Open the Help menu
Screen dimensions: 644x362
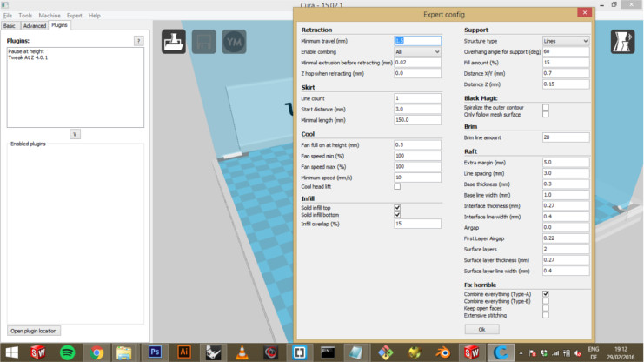[95, 15]
